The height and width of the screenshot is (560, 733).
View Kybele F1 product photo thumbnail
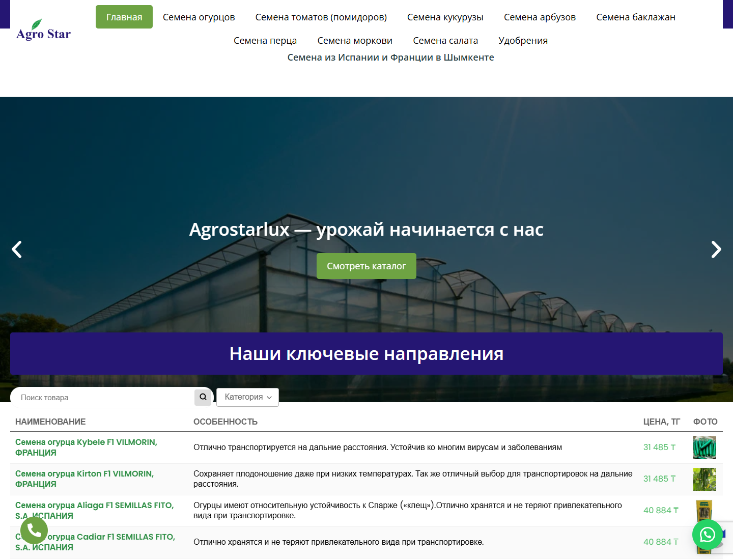[x=704, y=447]
